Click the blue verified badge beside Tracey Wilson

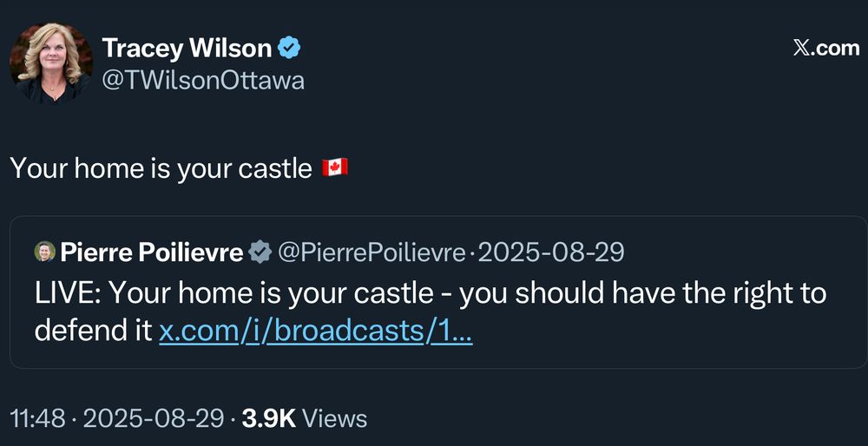point(288,48)
